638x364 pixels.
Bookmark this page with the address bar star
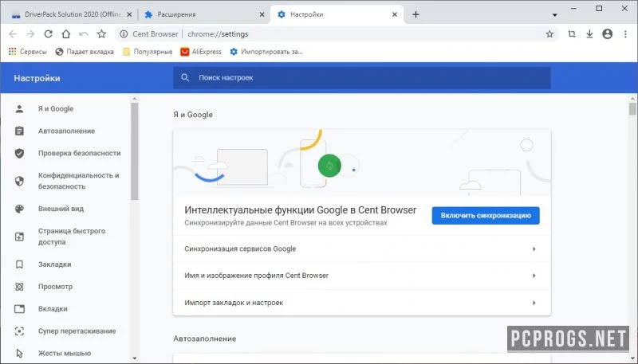[x=549, y=34]
